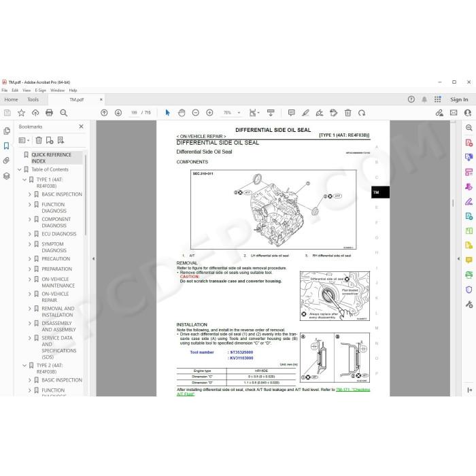Close the TM.pdf tab

point(101,99)
